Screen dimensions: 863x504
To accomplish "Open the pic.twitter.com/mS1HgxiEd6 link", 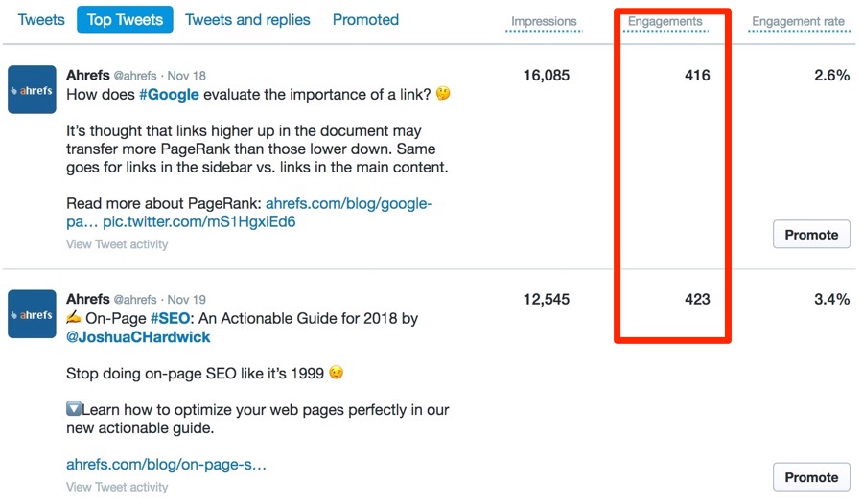I will 199,221.
